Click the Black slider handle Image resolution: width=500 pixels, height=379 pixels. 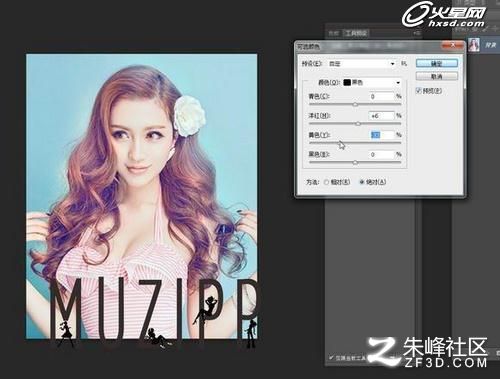pos(355,162)
